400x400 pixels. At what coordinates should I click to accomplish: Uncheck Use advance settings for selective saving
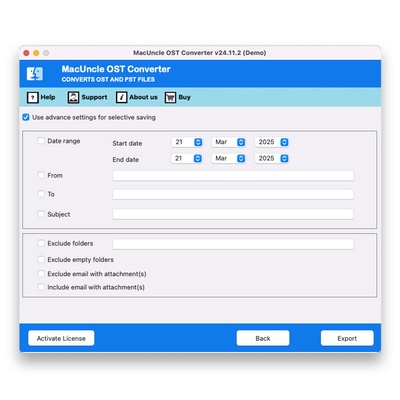[26, 117]
